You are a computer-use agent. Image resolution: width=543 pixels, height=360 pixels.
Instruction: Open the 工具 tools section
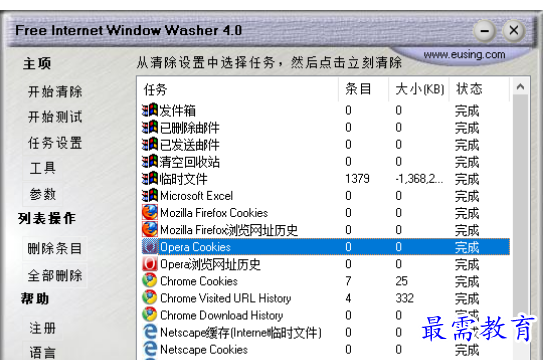[x=43, y=168]
